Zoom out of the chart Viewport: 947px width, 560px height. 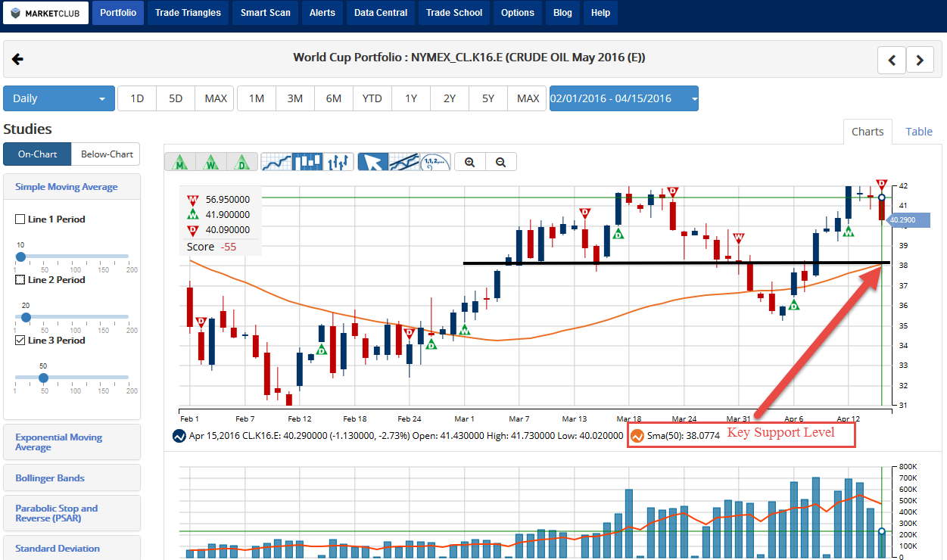500,162
